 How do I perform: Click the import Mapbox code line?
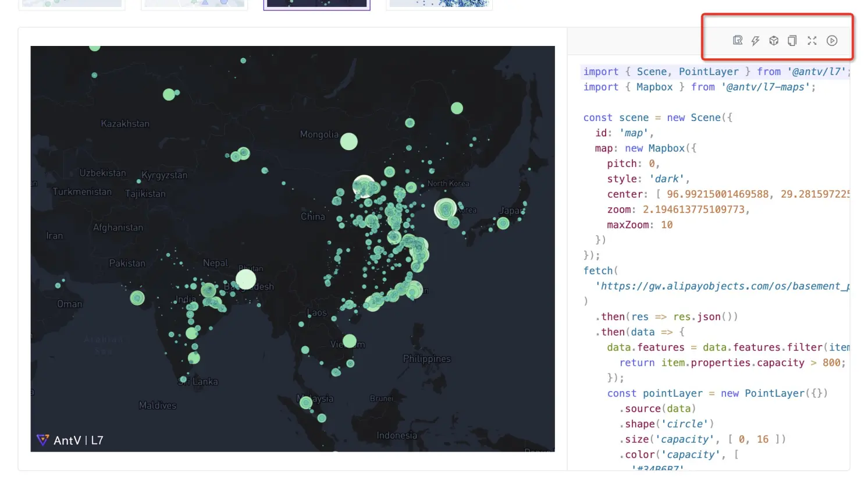click(699, 87)
